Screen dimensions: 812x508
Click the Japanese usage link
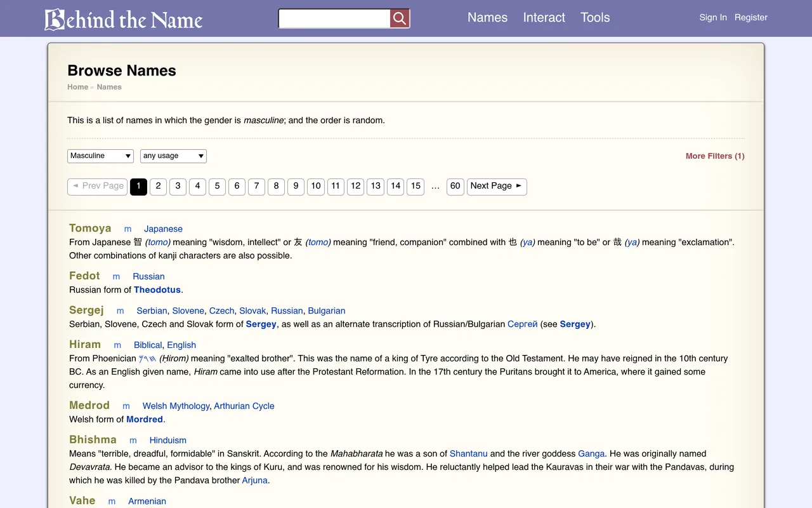coord(163,229)
